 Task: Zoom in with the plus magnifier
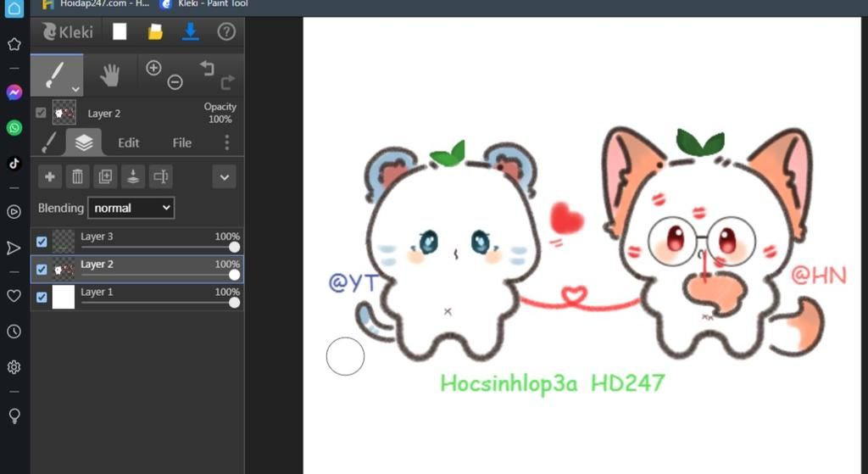[x=153, y=68]
